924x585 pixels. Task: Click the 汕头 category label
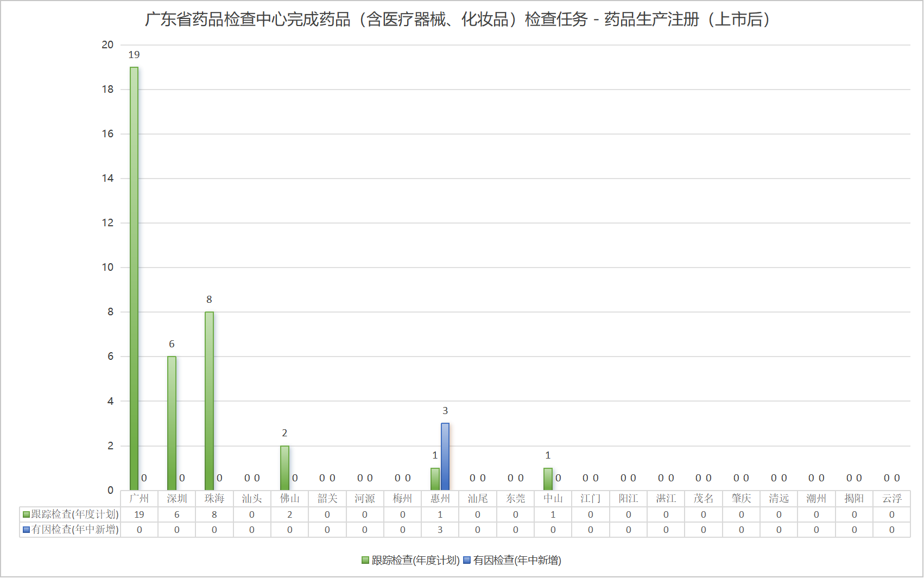click(x=252, y=498)
